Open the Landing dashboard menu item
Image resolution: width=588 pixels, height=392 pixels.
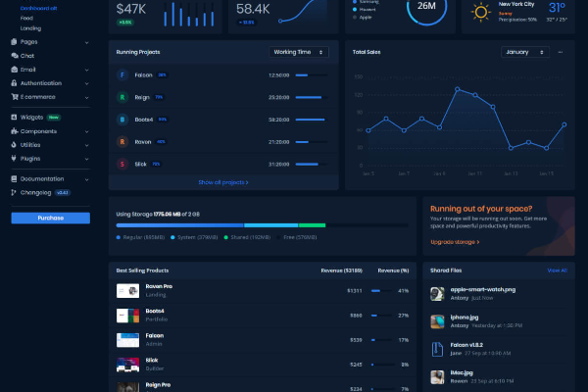pos(30,28)
